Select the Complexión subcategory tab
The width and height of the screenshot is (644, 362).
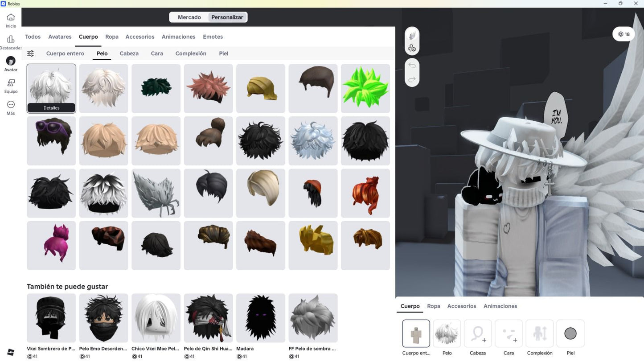pyautogui.click(x=191, y=53)
